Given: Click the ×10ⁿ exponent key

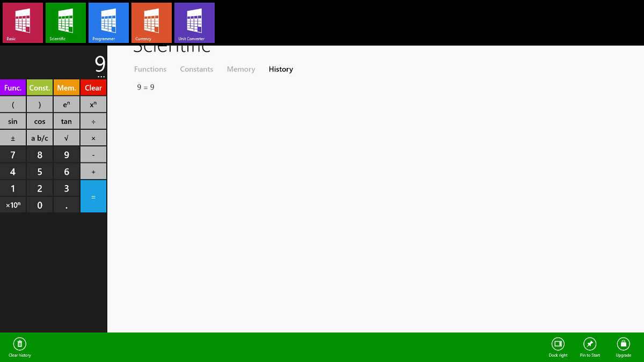Looking at the screenshot, I should pyautogui.click(x=13, y=205).
